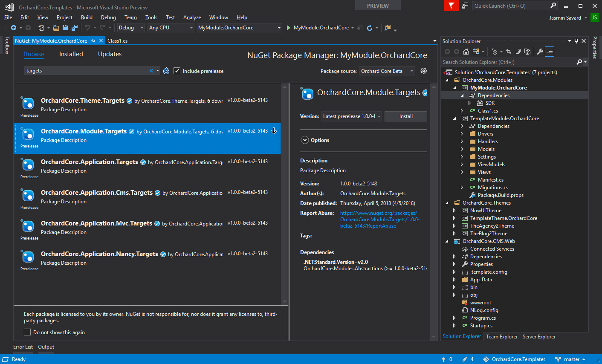Click the Home icon in Solution Explorer
Viewport: 602px width, 364px height.
(x=466, y=52)
